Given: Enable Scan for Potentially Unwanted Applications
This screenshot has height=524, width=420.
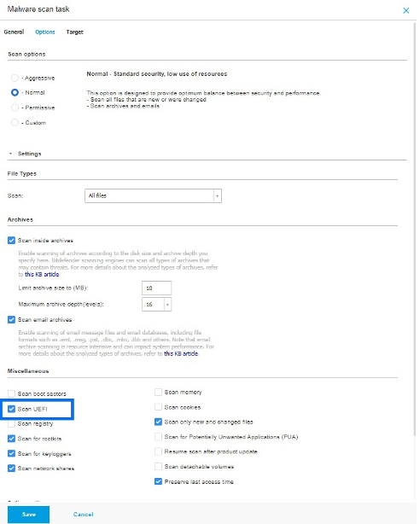Looking at the screenshot, I should tap(158, 437).
